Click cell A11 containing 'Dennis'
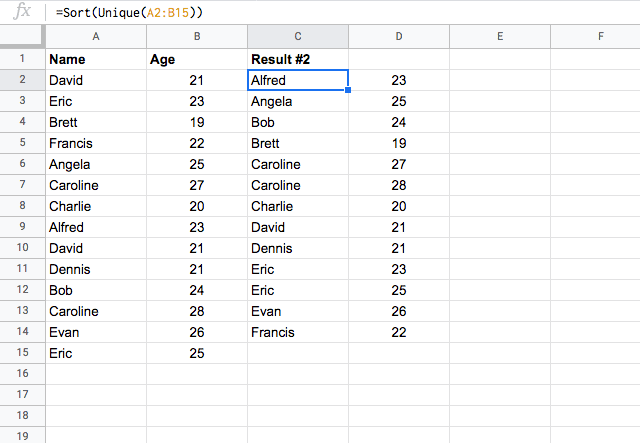 (96, 269)
